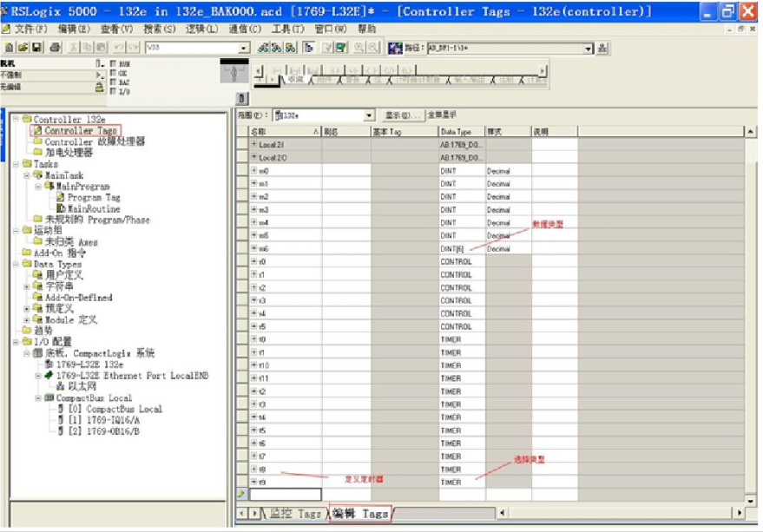The height and width of the screenshot is (532, 763).
Task: Click the toolbar icon left of verify icons
Action: [x=308, y=47]
